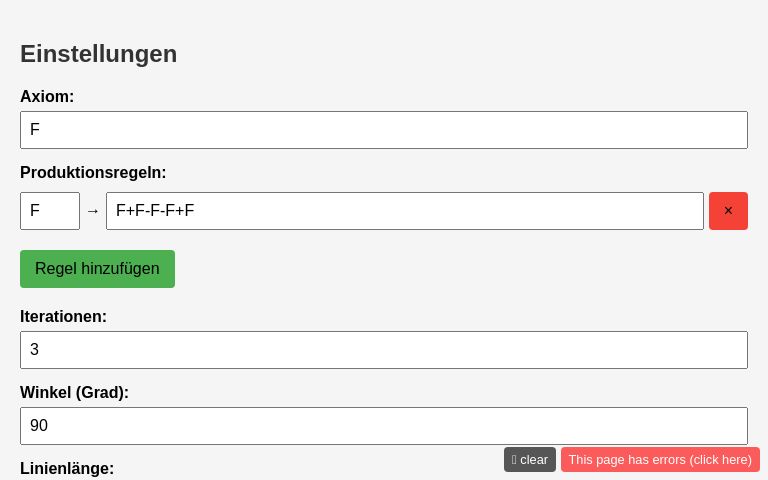Screen dimensions: 768x480
Task: Click the rule replacement field F+F-F-F+F
Action: click(x=405, y=211)
